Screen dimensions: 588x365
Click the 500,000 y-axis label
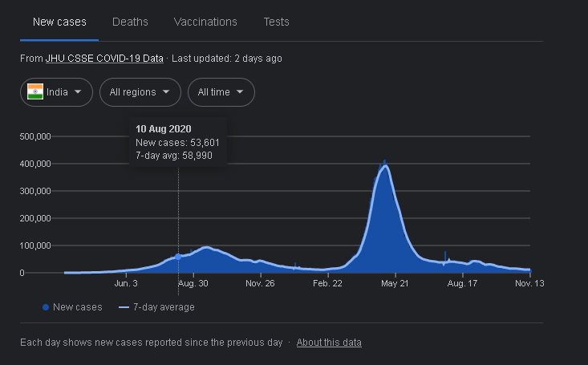point(35,136)
